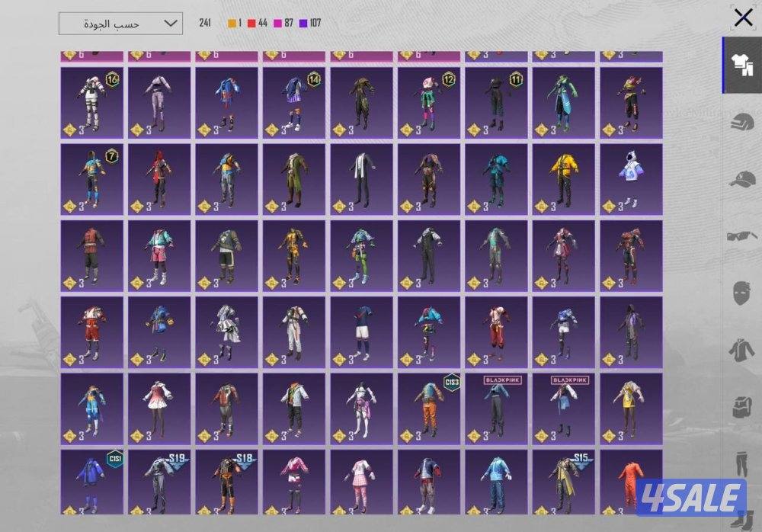Pick the yellow jacket outfit
The width and height of the screenshot is (762, 532).
pyautogui.click(x=563, y=178)
